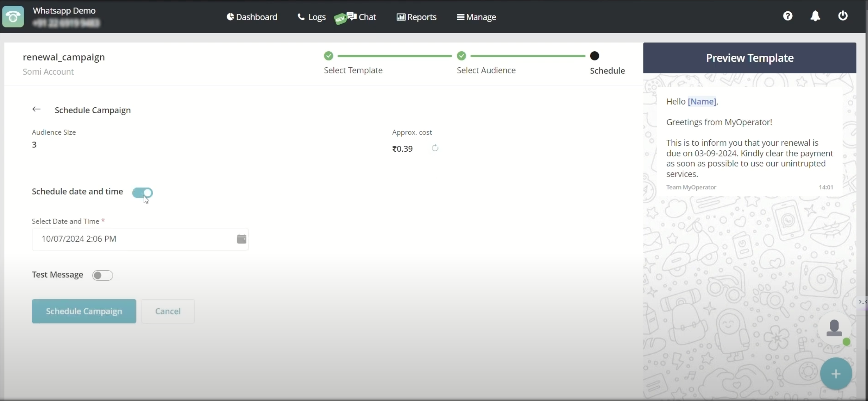Click the Cancel button

pos(168,310)
